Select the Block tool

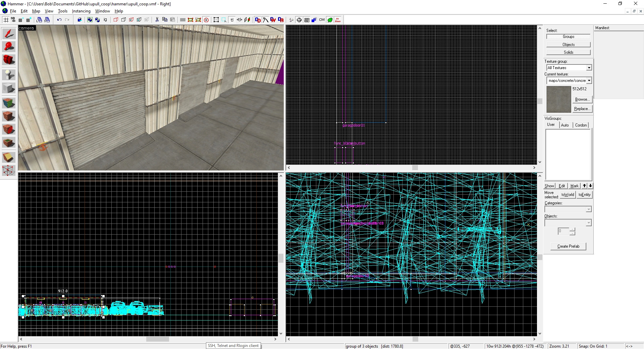(9, 88)
